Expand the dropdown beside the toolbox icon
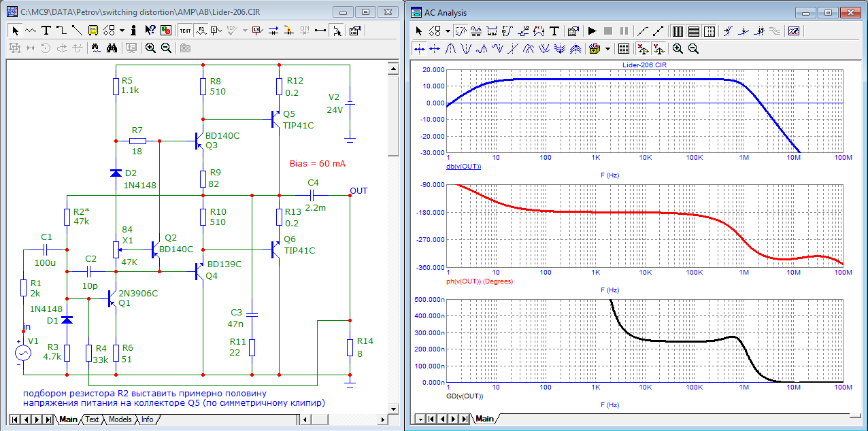Screen dimensions: 868x431 coord(607,49)
